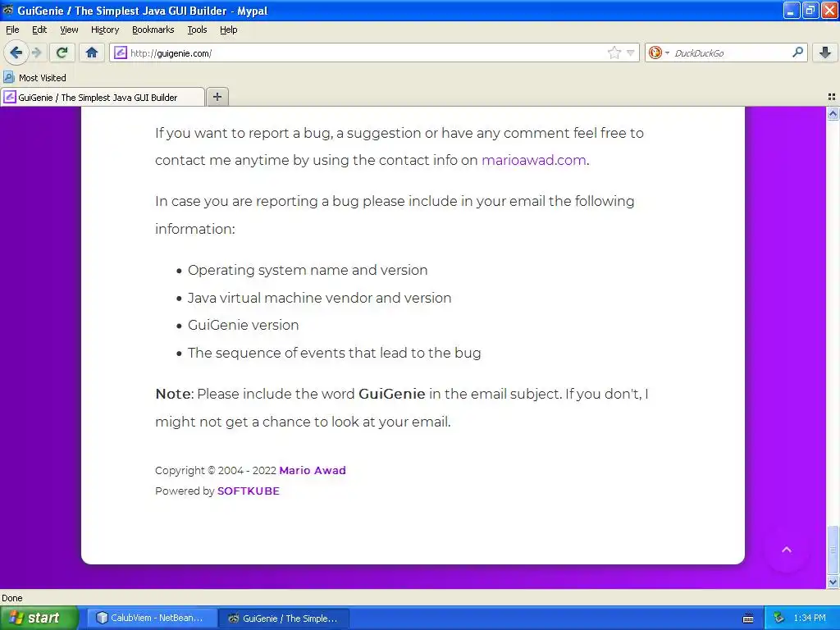The width and height of the screenshot is (840, 630).
Task: Close the Mypal browser window
Action: (x=829, y=10)
